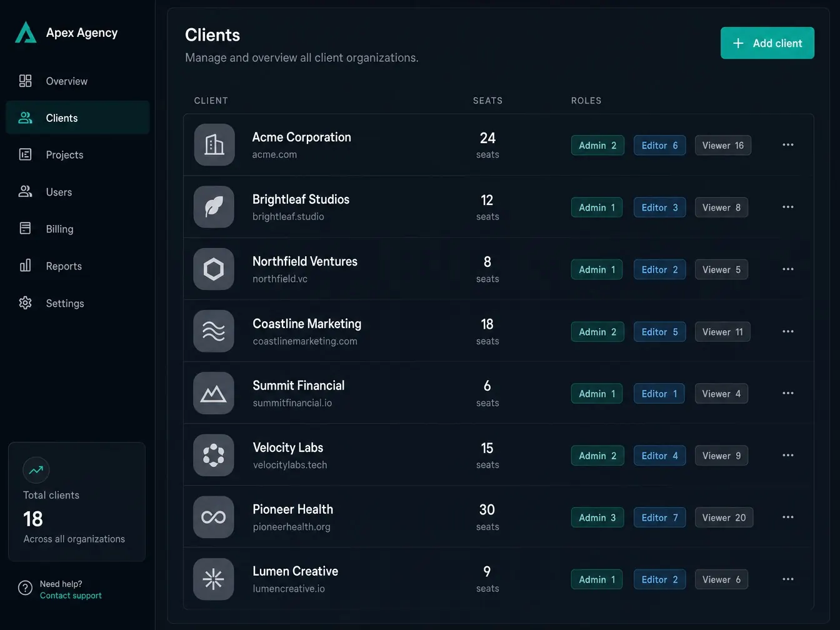Click Acme Corporation building icon
The width and height of the screenshot is (840, 630).
[214, 145]
